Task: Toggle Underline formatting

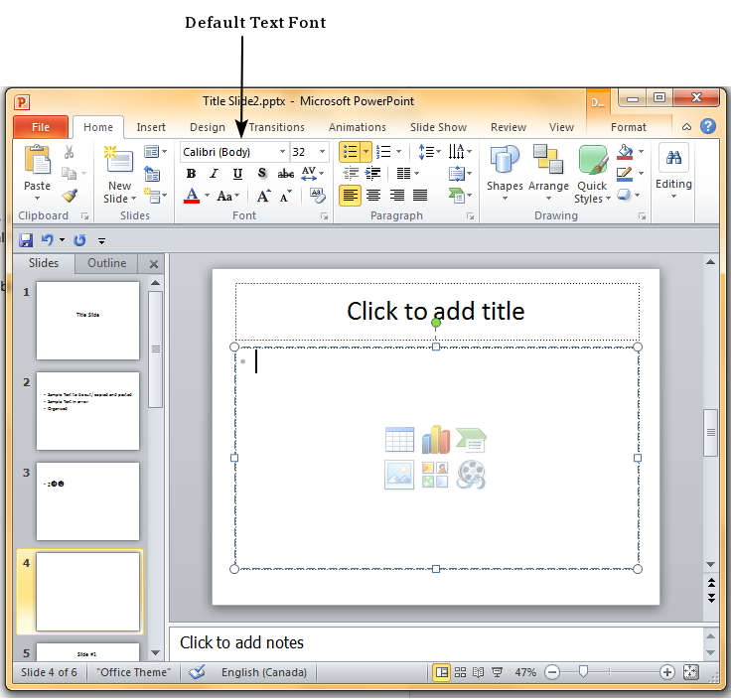Action: (237, 174)
